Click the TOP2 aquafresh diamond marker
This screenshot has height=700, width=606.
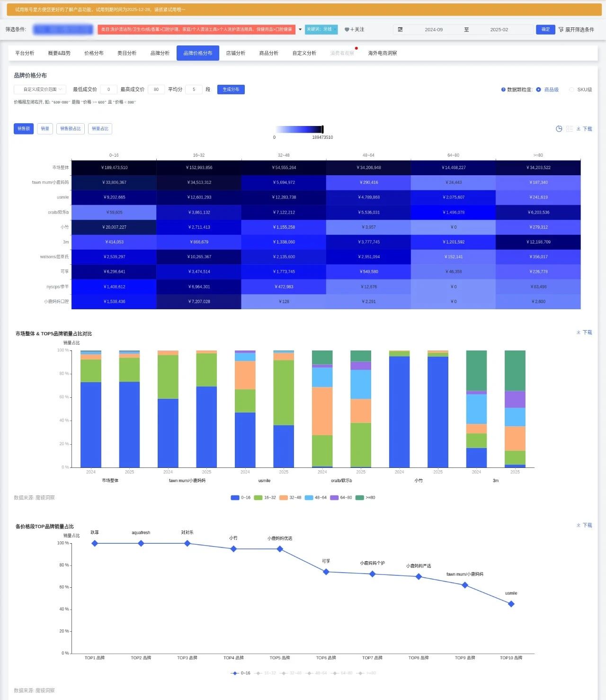[141, 543]
